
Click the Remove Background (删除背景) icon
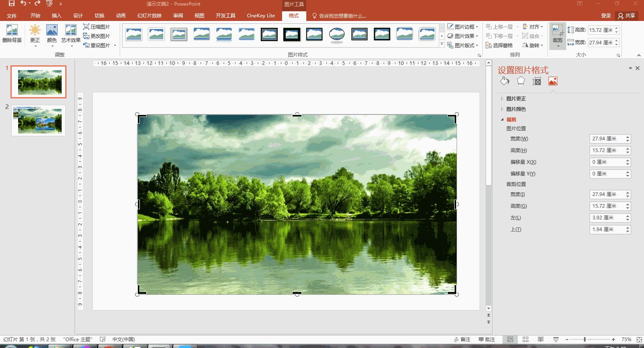pyautogui.click(x=12, y=31)
